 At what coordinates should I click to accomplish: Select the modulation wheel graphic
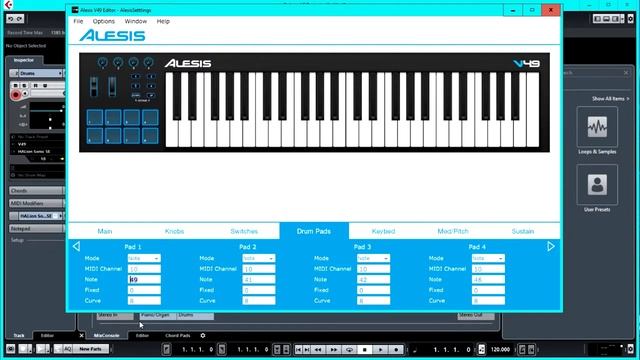point(112,87)
